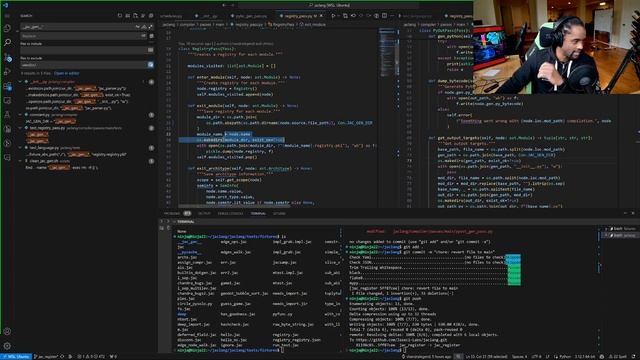Click Spaces indentation in status bar
Screen dimensions: 640x360
pos(519,357)
